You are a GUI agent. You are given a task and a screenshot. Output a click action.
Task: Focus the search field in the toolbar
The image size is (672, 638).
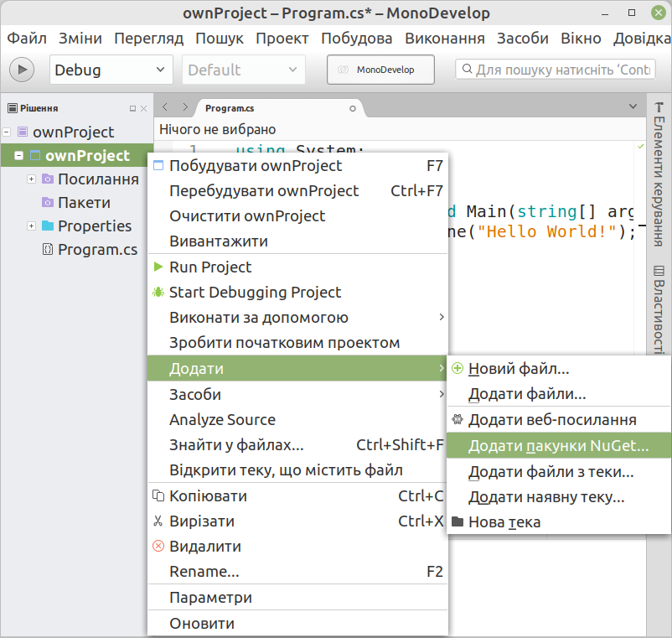point(556,70)
